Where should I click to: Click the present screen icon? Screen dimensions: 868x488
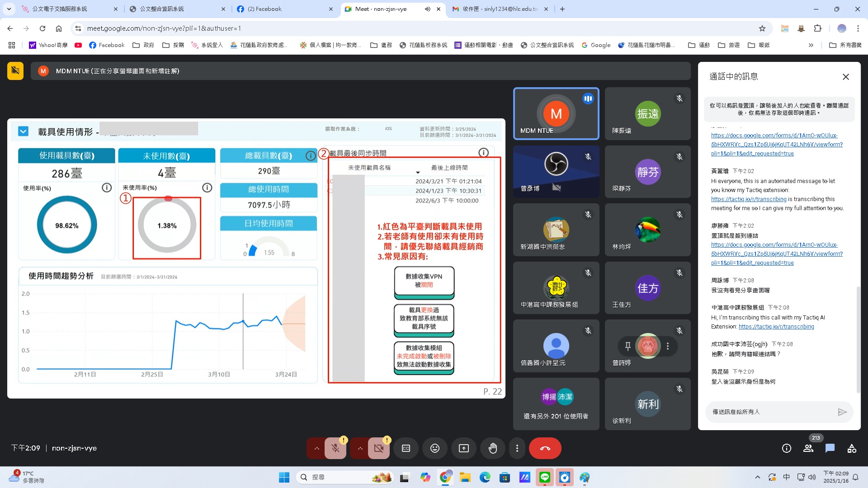click(x=464, y=448)
